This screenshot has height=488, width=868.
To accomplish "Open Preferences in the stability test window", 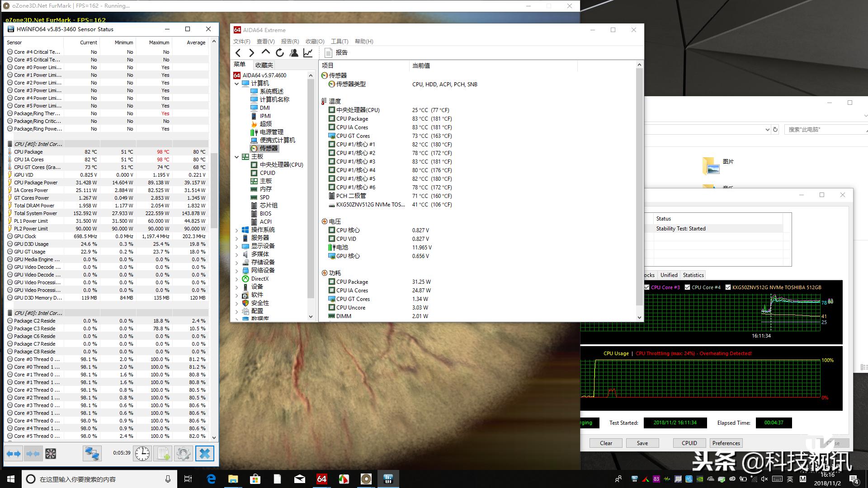I will tap(726, 443).
